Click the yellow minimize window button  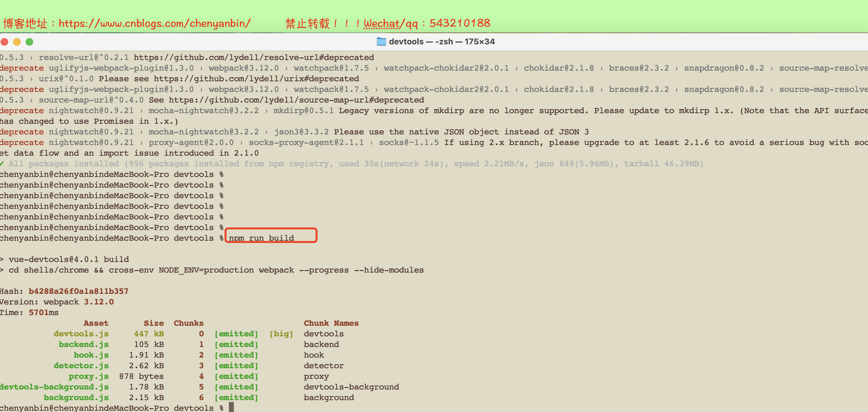(17, 42)
